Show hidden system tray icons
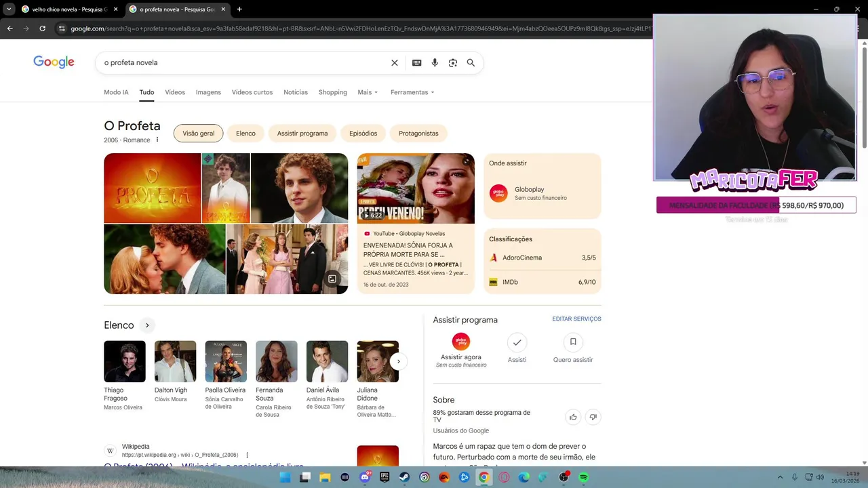 (x=780, y=477)
